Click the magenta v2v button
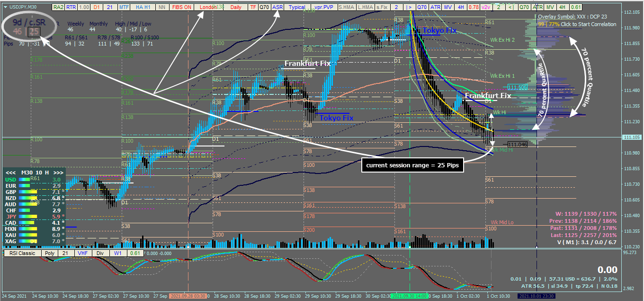 [x=486, y=7]
